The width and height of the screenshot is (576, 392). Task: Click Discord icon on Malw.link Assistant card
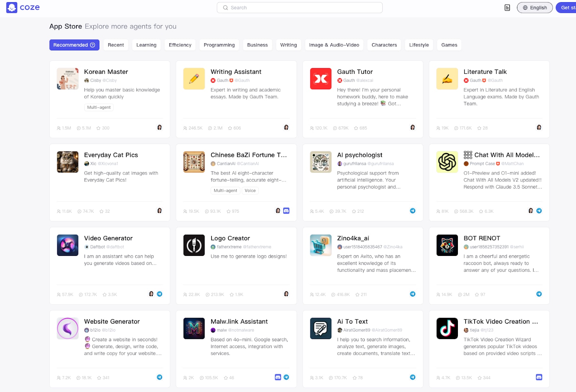(278, 377)
